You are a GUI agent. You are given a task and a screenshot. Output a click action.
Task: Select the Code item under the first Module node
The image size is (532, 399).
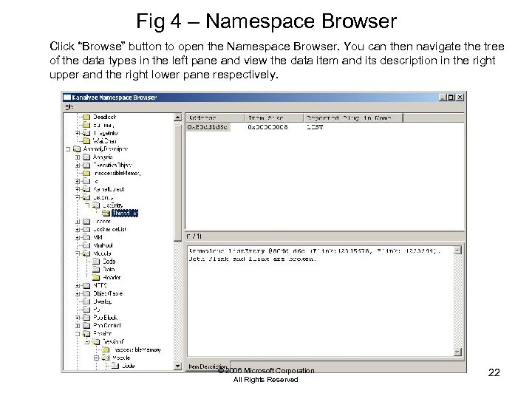tap(109, 262)
